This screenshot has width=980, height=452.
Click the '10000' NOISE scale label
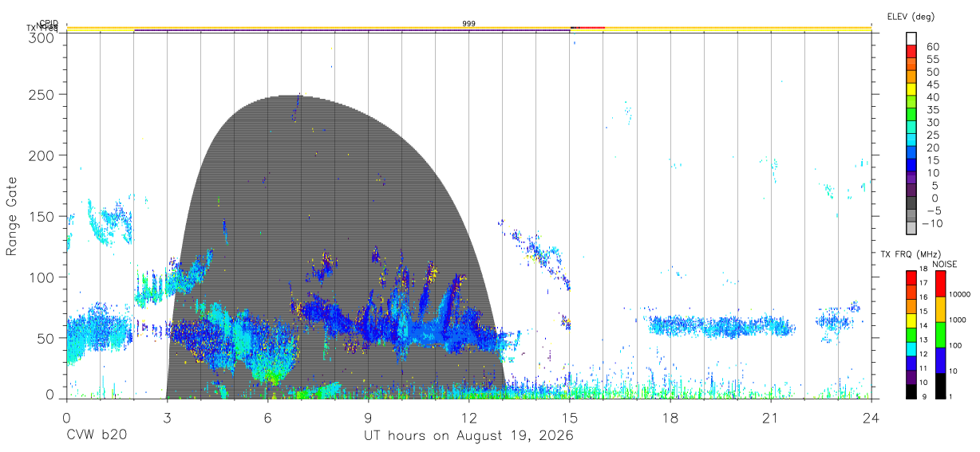pyautogui.click(x=960, y=294)
